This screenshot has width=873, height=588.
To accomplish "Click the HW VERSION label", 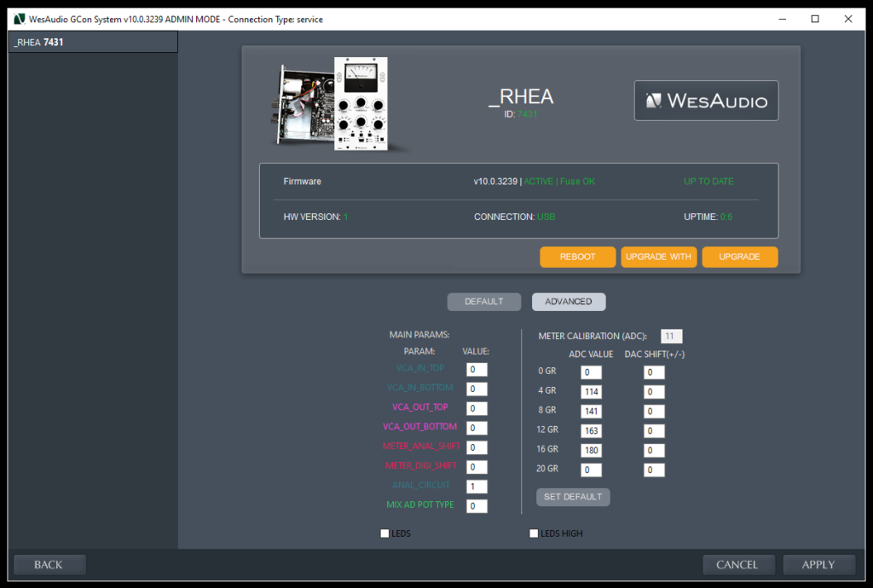I will [x=312, y=217].
